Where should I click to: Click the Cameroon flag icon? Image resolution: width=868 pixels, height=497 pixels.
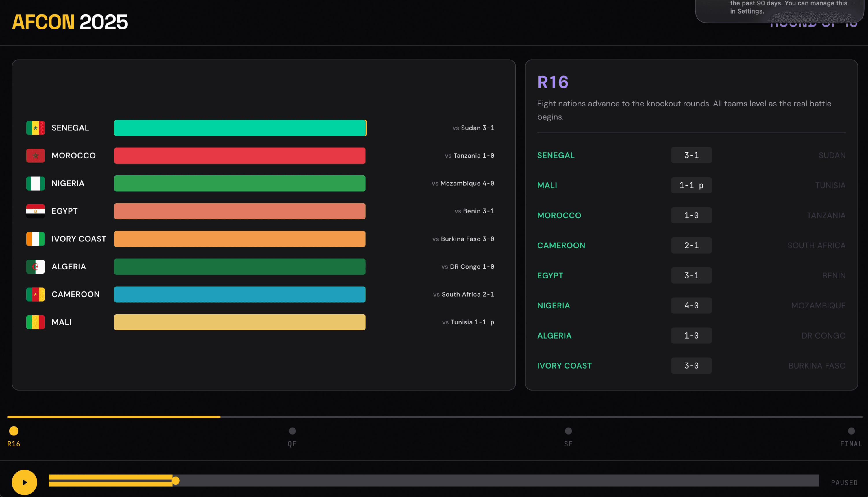tap(35, 294)
